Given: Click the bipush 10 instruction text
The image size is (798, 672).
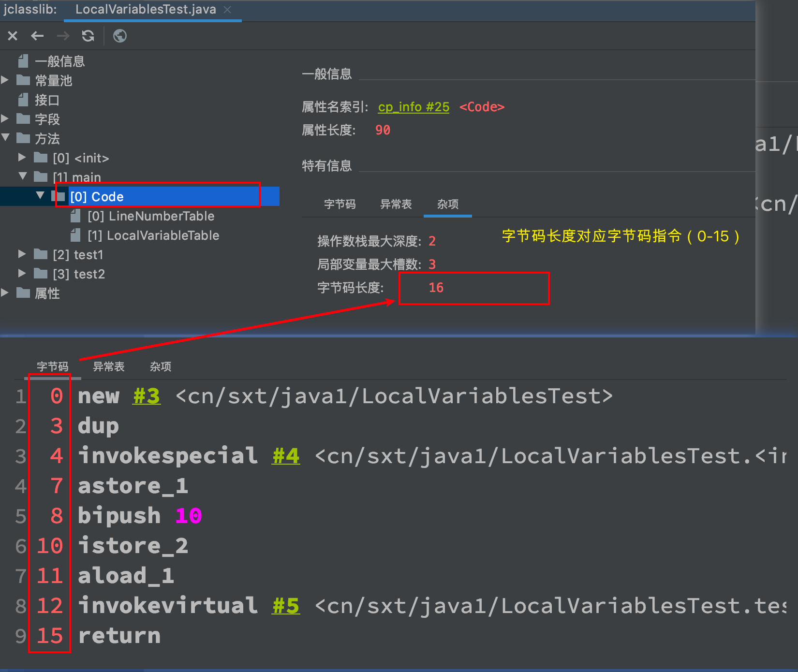Looking at the screenshot, I should coord(140,516).
